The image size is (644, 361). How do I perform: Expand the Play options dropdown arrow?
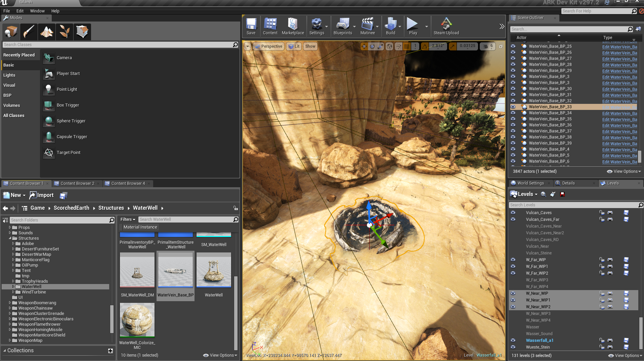point(427,26)
